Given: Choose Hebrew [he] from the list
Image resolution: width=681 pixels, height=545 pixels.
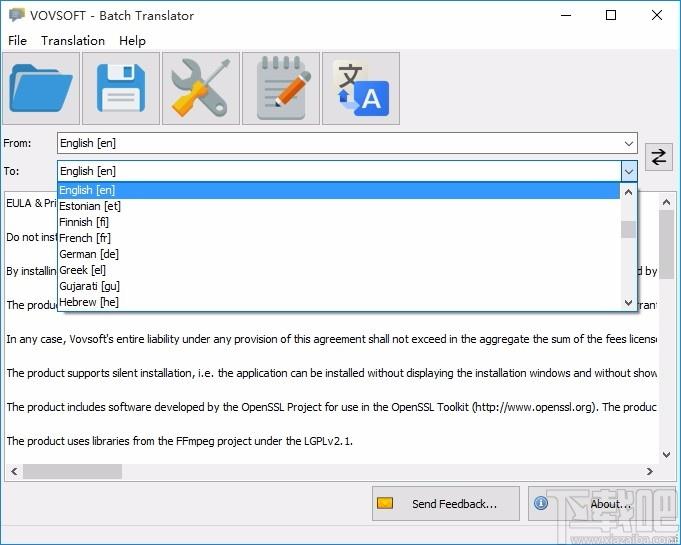Looking at the screenshot, I should coord(339,302).
